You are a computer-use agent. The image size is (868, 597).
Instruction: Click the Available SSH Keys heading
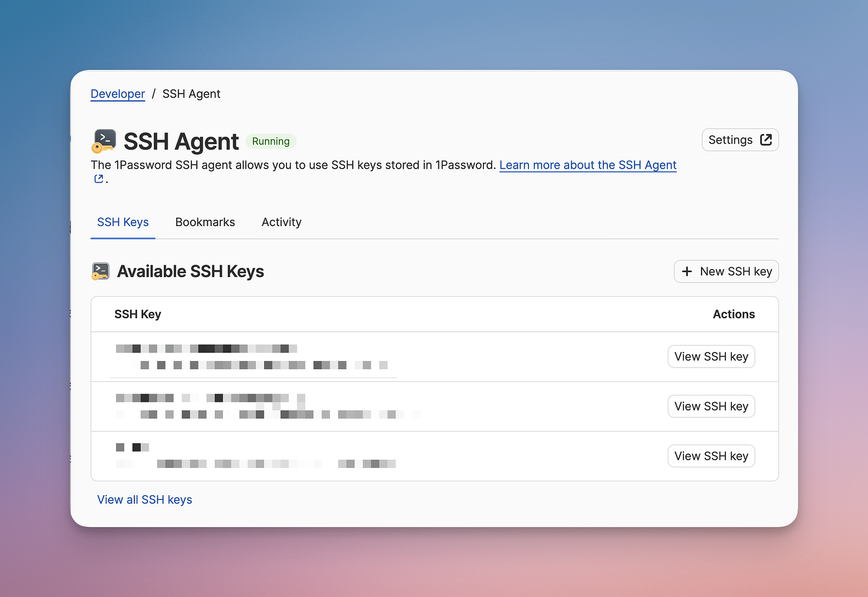click(x=190, y=271)
